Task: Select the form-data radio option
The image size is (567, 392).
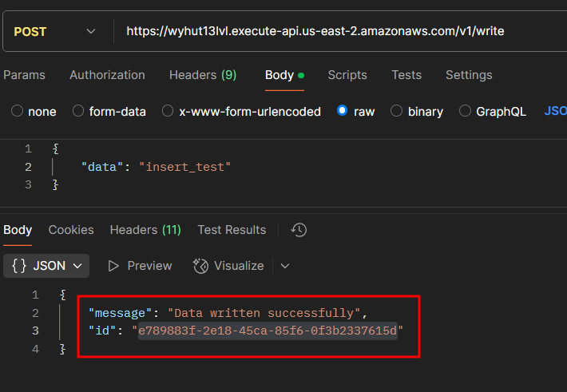Action: pyautogui.click(x=78, y=111)
